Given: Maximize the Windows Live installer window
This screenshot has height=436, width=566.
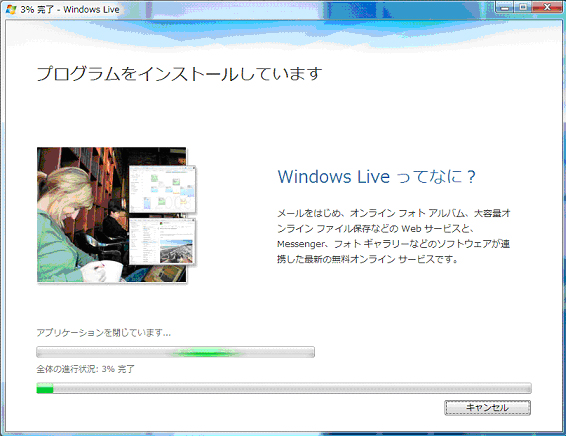Looking at the screenshot, I should (523, 7).
